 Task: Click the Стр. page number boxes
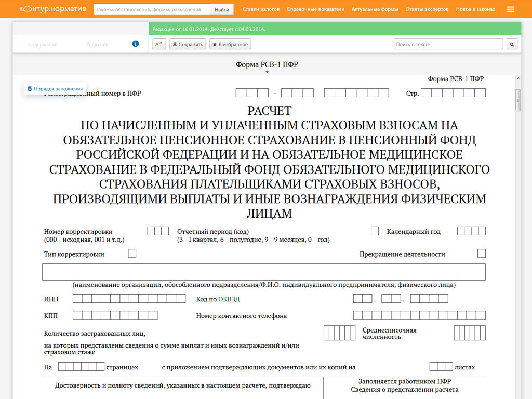point(453,92)
